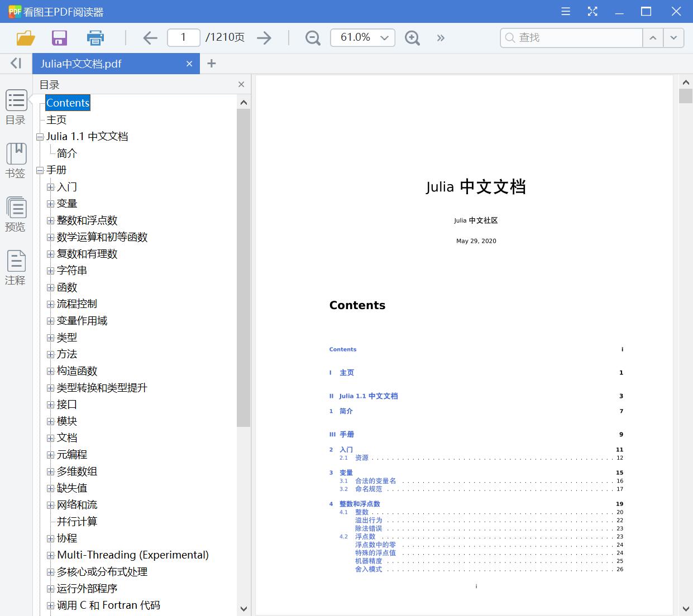Select 简介 in the outline tree
The width and height of the screenshot is (693, 616).
click(67, 153)
